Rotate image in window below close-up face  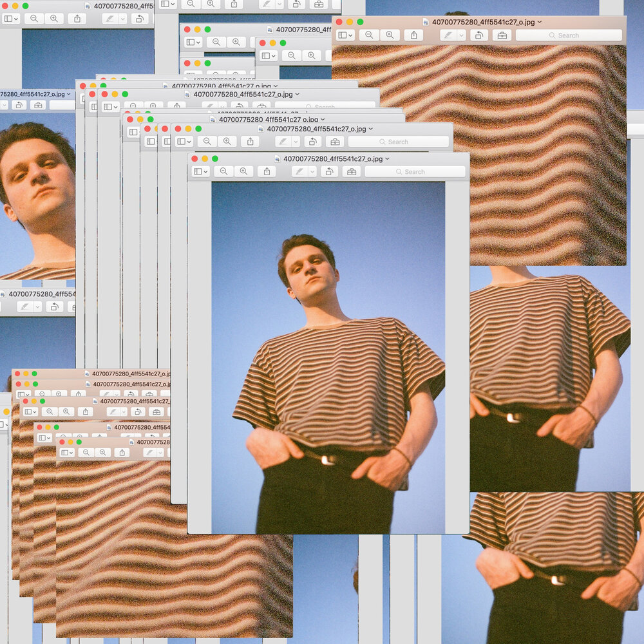(x=55, y=307)
